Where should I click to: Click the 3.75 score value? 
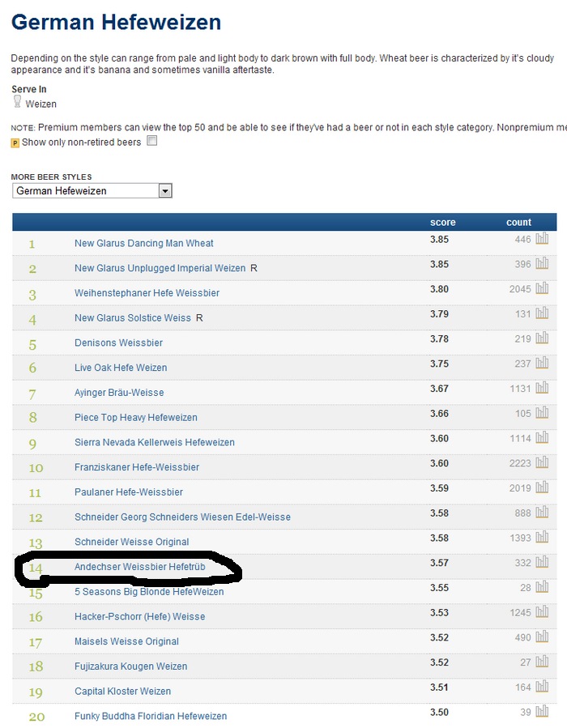point(439,364)
